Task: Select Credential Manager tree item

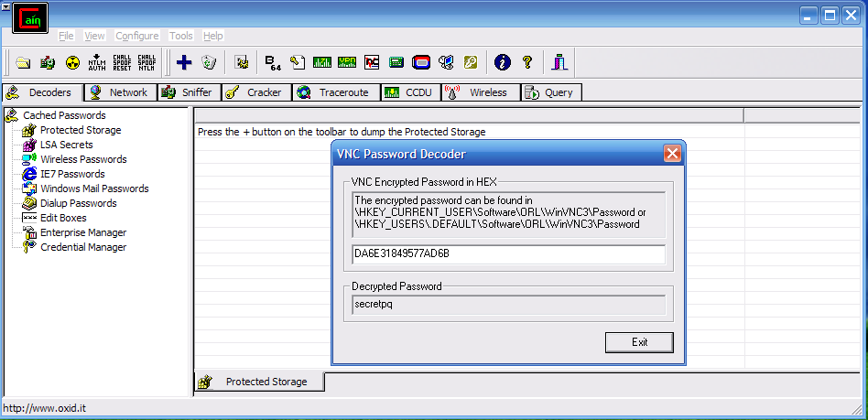Action: pos(83,247)
